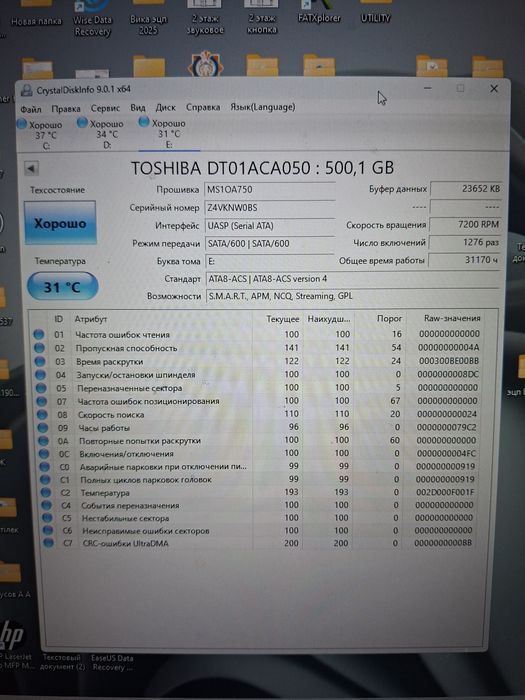Open Wise Data Recovery desktop shortcut

92,19
